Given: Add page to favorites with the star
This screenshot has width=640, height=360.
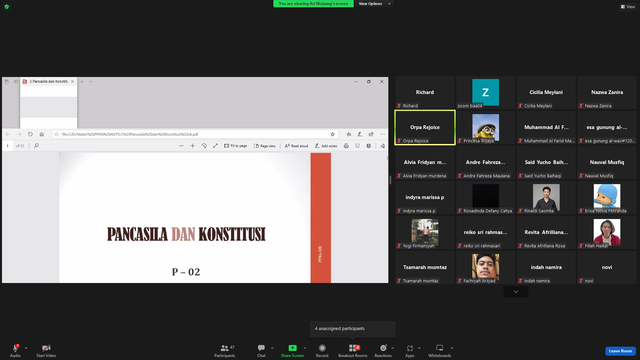Looking at the screenshot, I should [x=332, y=134].
